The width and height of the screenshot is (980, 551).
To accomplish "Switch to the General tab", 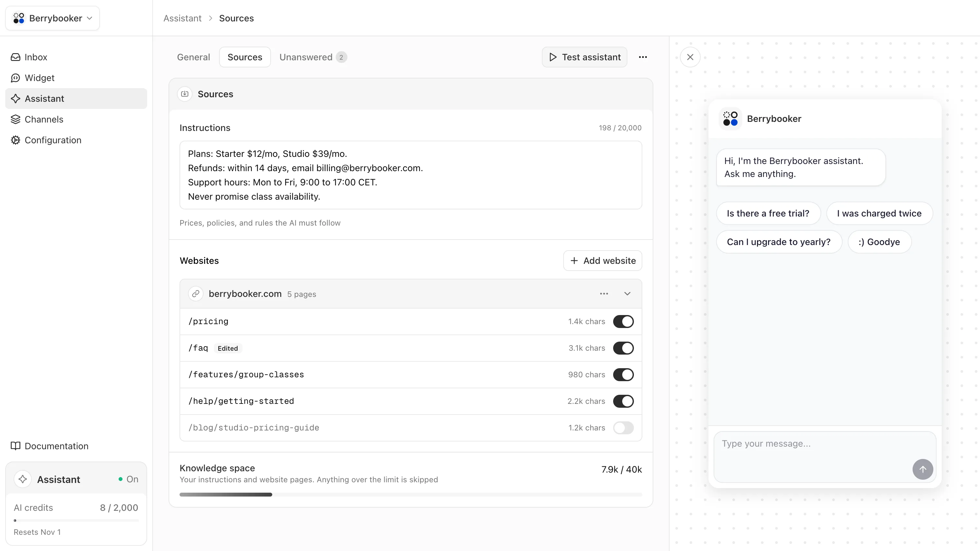I will (x=193, y=57).
